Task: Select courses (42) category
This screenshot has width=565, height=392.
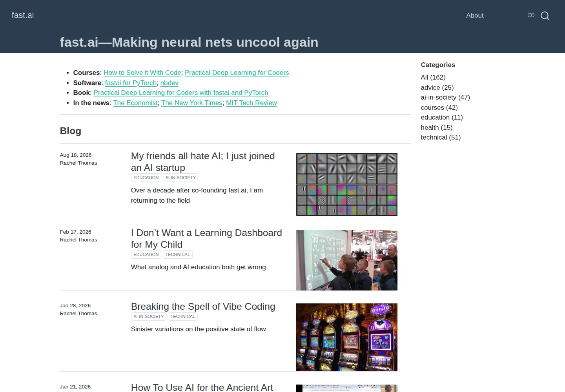Action: point(439,107)
